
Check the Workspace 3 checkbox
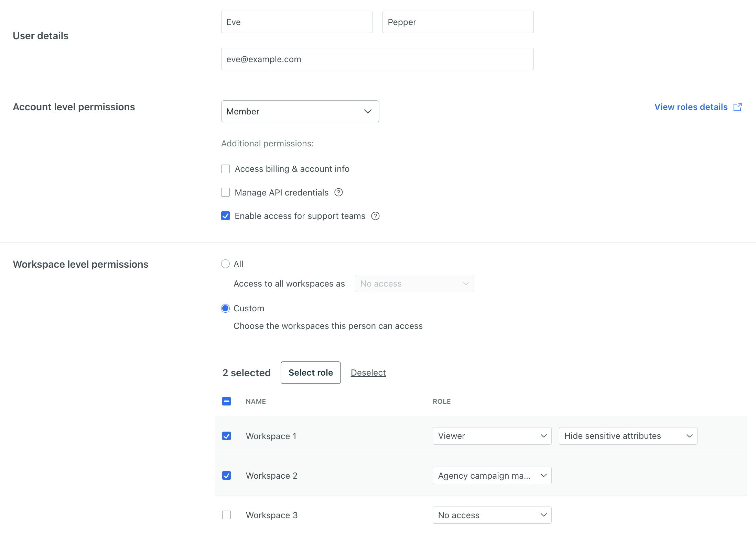(227, 515)
